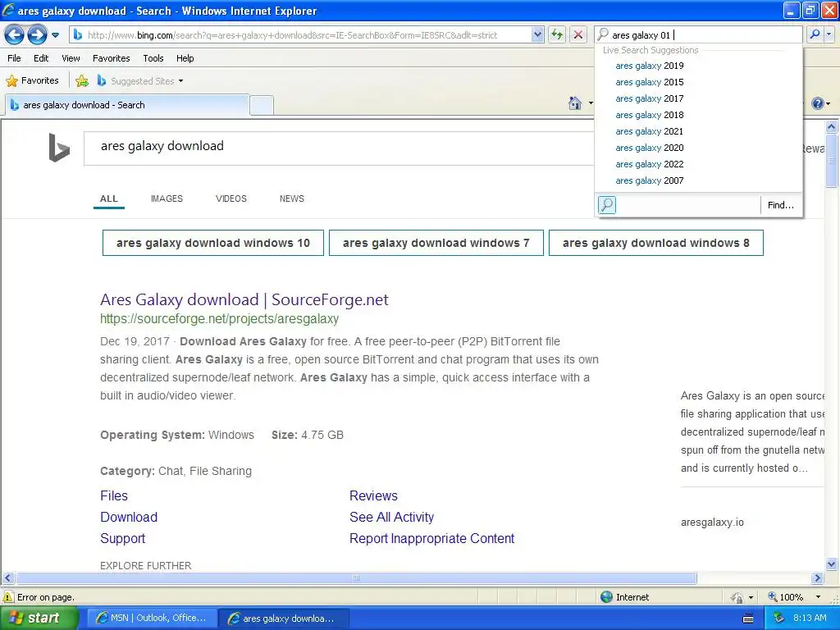Open a new blank tab
Image resolution: width=840 pixels, height=630 pixels.
click(x=262, y=105)
